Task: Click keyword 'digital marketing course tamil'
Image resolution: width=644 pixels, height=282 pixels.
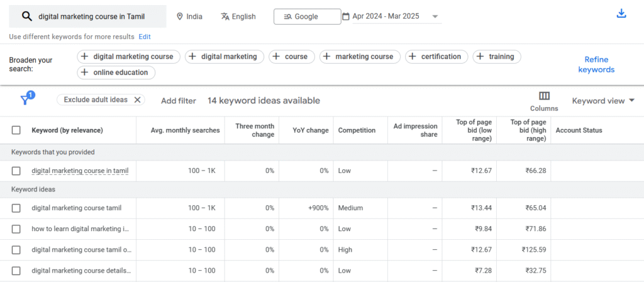Action: [x=76, y=208]
